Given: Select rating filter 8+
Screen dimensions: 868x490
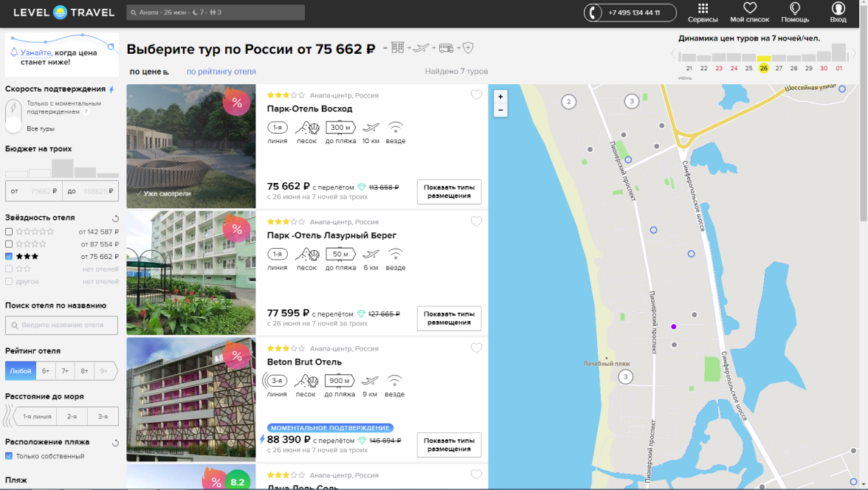Looking at the screenshot, I should [x=84, y=371].
